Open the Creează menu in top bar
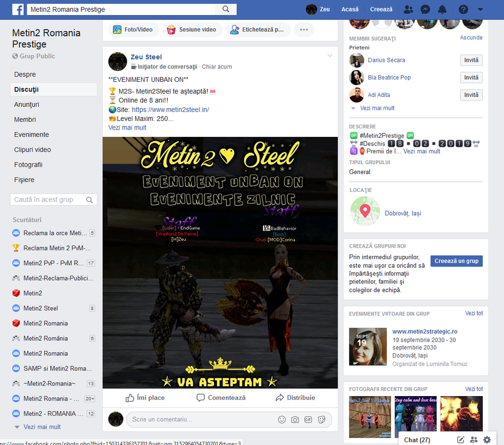Image resolution: width=504 pixels, height=445 pixels. (381, 9)
